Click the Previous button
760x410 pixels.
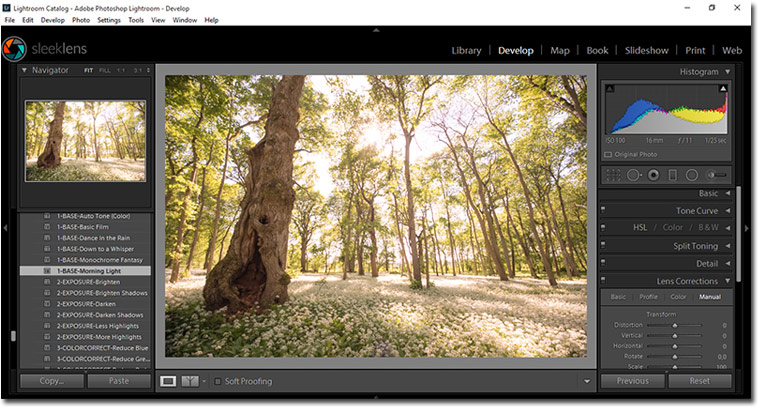(633, 381)
